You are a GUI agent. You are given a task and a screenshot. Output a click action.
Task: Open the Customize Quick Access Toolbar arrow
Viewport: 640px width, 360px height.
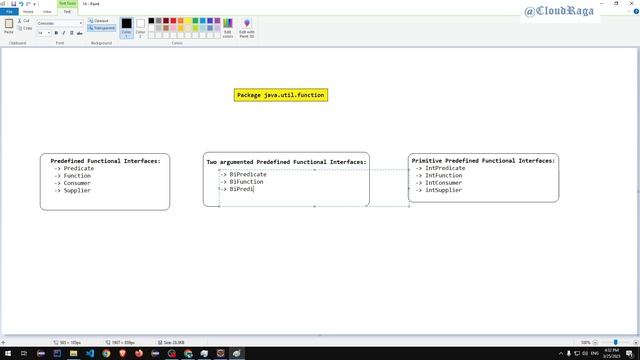click(35, 4)
